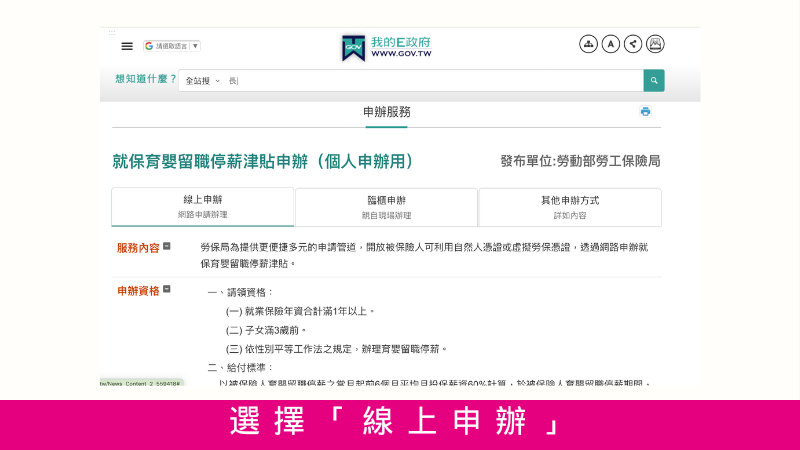This screenshot has height=450, width=800.
Task: Collapse the 申辦資格 section
Action: coord(166,289)
